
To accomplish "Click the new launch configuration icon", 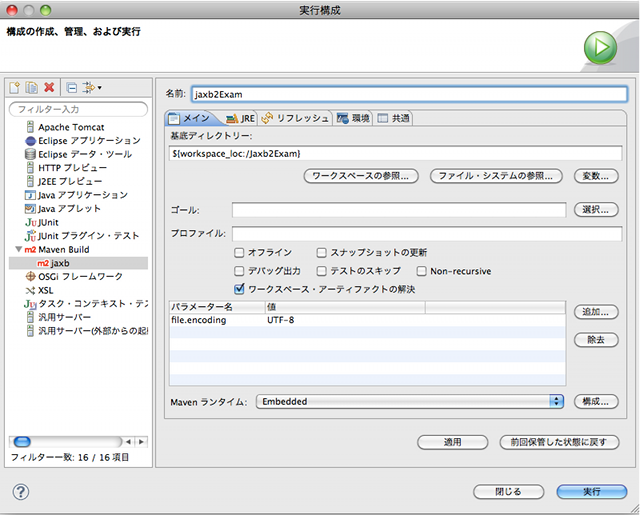I will [16, 88].
